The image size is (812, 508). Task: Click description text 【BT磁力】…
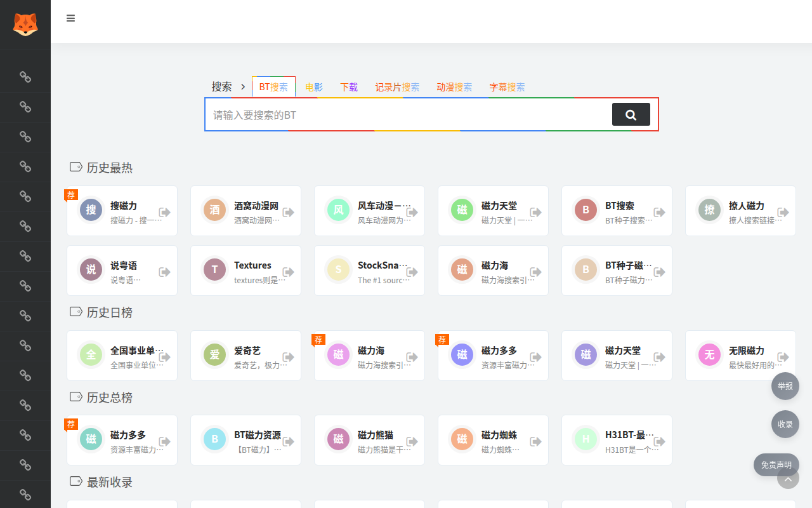click(x=258, y=450)
